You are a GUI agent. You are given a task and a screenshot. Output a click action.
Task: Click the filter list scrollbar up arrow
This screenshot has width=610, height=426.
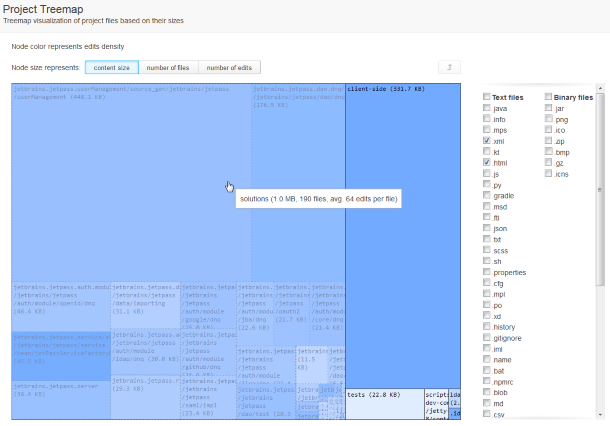tap(599, 88)
